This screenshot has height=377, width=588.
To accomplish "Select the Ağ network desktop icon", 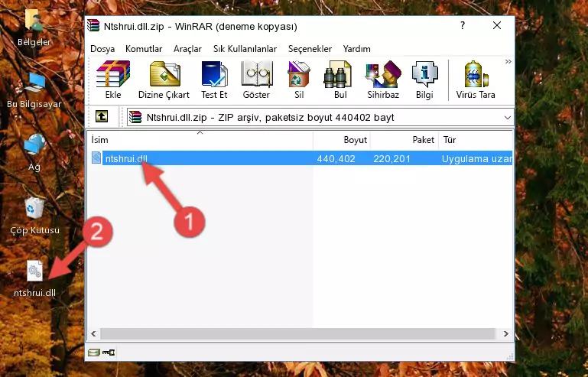I will pyautogui.click(x=34, y=153).
